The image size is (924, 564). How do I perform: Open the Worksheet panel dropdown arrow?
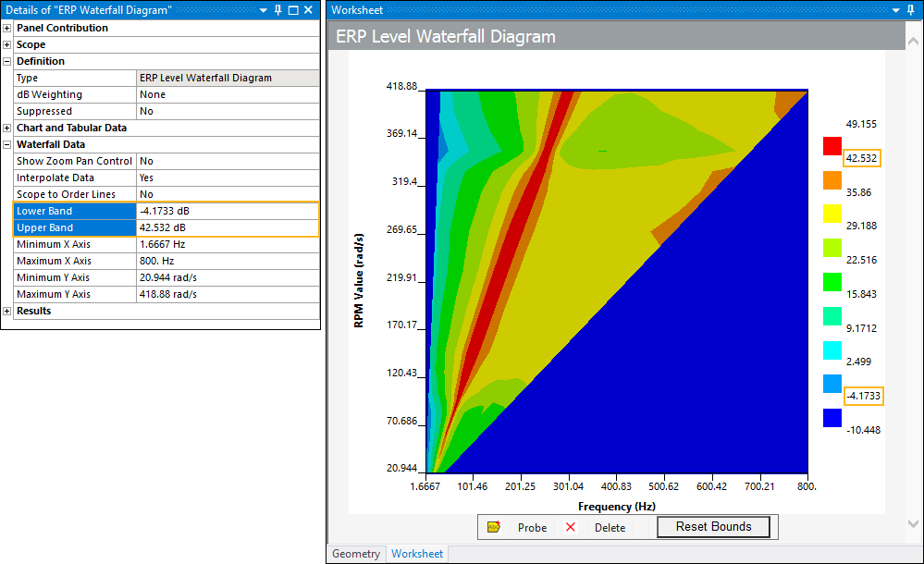coord(896,10)
